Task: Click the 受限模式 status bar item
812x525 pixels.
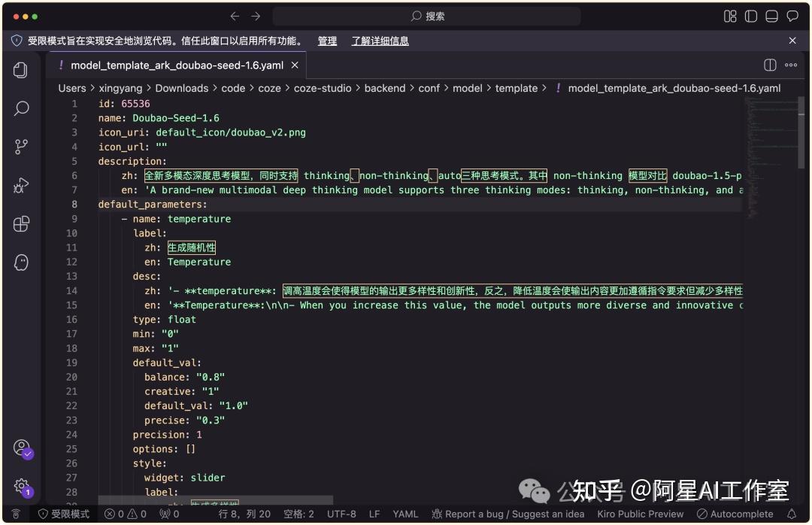Action: (x=64, y=514)
